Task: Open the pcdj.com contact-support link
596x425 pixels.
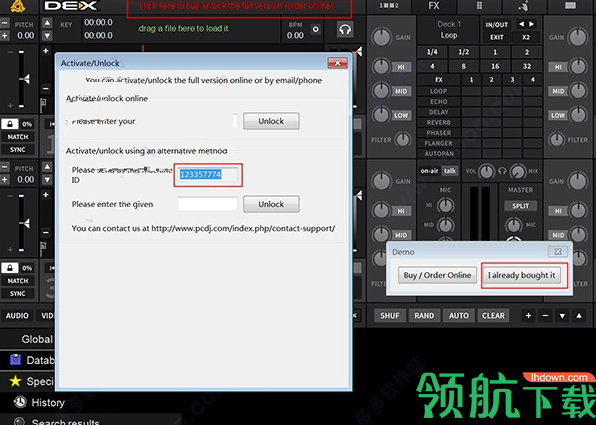Action: click(x=243, y=228)
